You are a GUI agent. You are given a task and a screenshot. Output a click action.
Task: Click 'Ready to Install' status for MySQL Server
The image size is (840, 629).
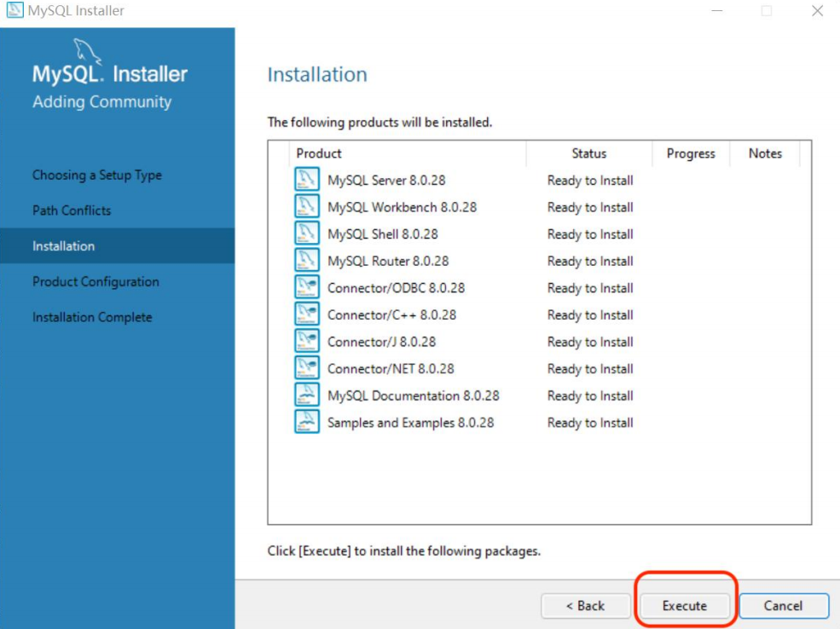590,181
